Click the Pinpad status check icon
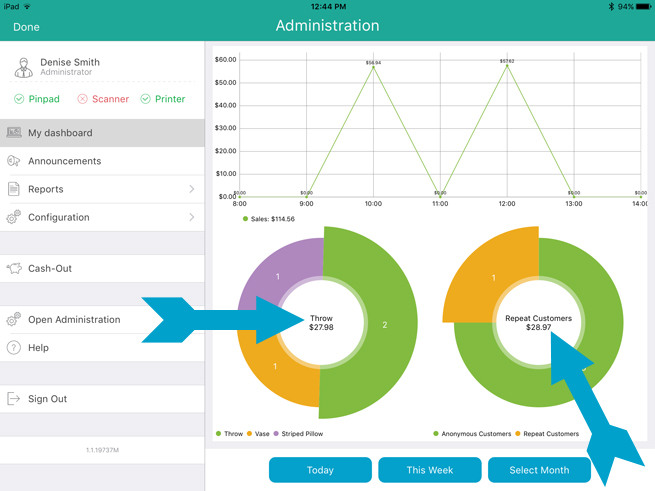655x491 pixels. pos(19,99)
